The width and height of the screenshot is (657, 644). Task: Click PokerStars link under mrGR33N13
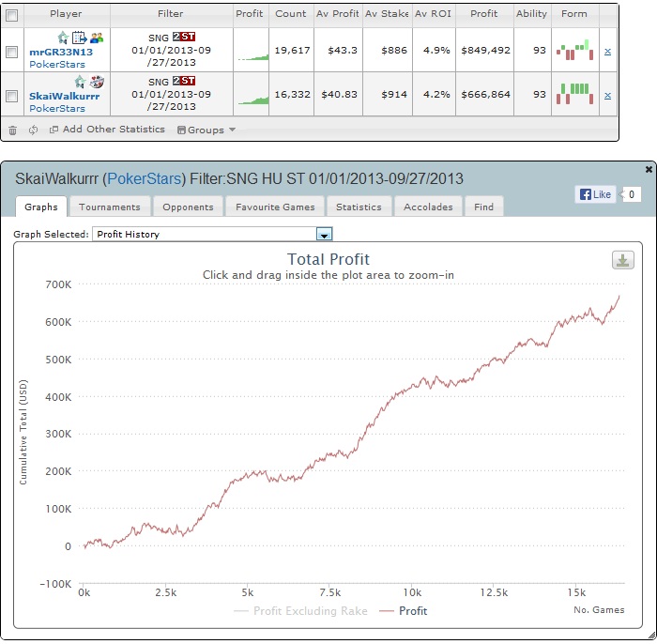click(57, 65)
